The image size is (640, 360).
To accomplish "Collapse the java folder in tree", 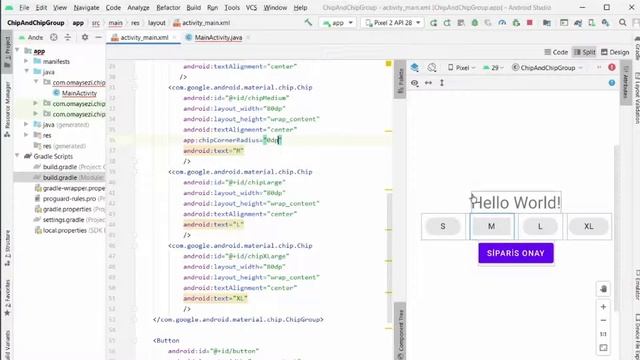I will [x=27, y=71].
